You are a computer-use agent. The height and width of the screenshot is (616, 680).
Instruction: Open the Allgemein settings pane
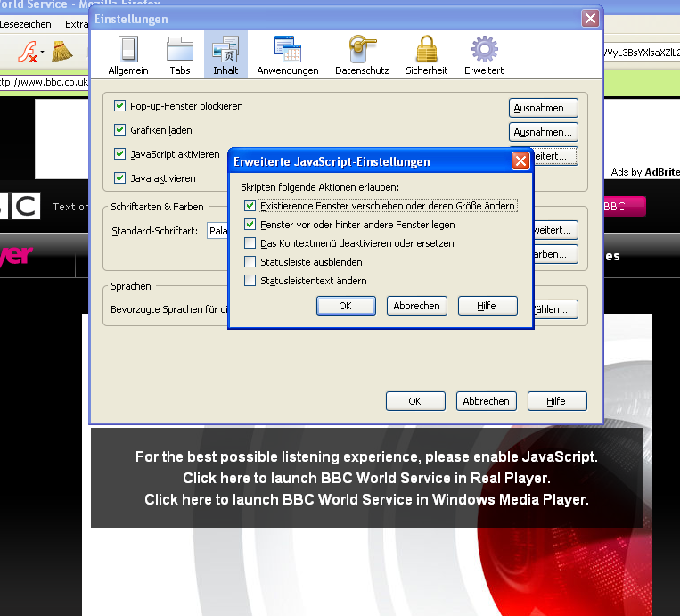pos(128,55)
